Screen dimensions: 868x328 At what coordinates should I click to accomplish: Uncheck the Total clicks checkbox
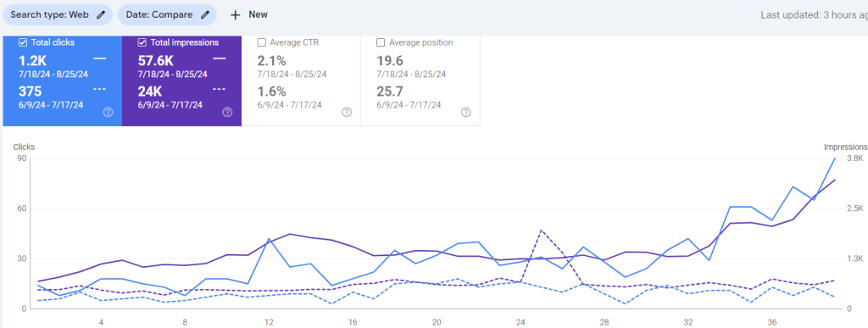[23, 42]
